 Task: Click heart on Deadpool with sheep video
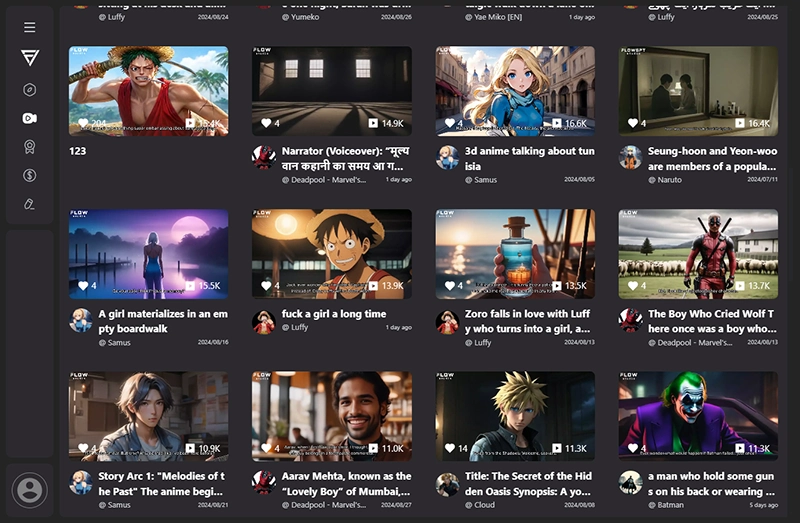coord(633,286)
